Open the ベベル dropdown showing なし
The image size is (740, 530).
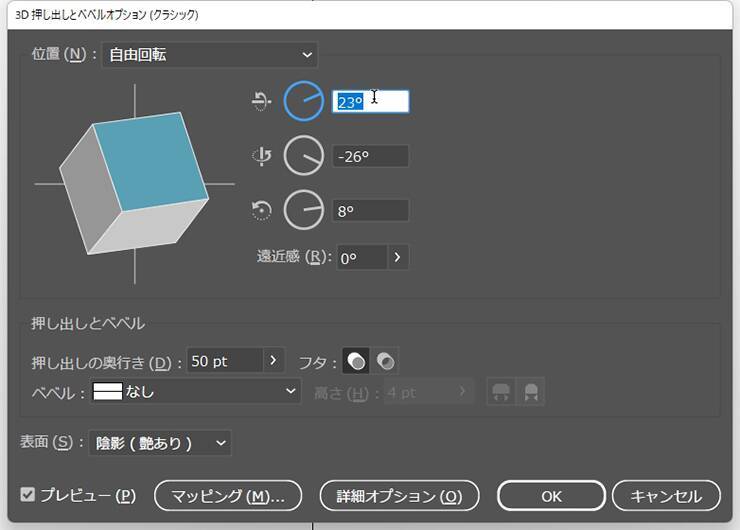tap(195, 392)
